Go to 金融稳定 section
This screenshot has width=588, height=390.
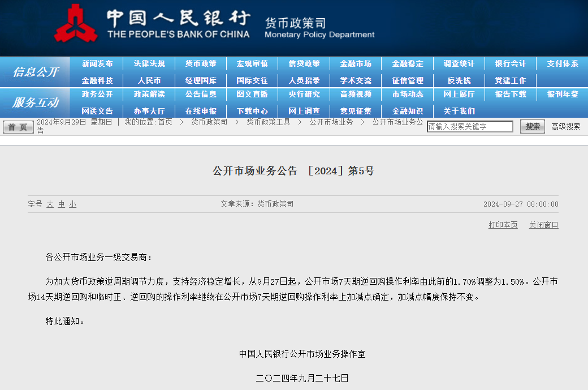click(408, 64)
